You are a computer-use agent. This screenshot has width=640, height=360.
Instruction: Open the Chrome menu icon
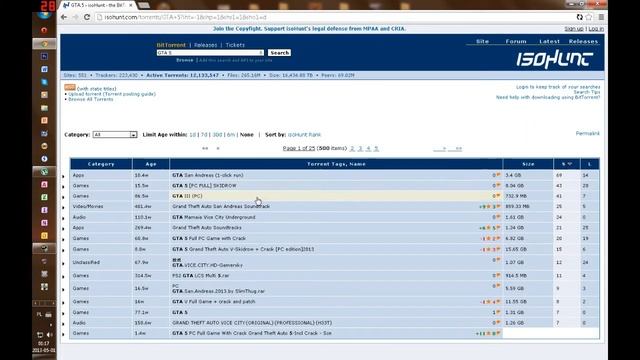coord(601,17)
